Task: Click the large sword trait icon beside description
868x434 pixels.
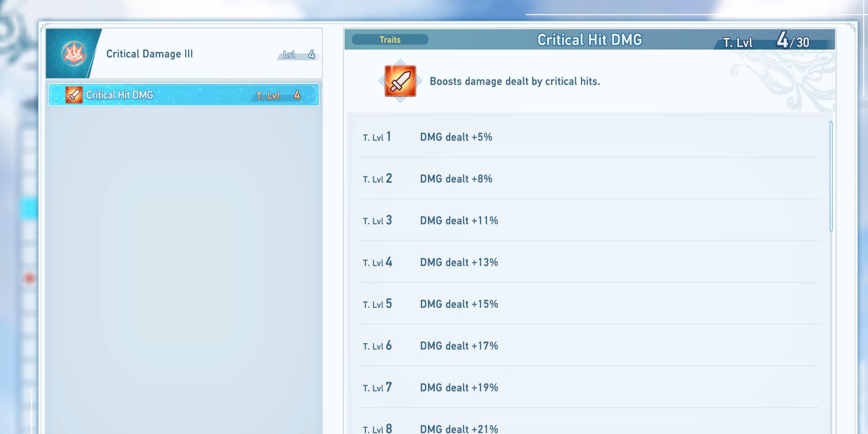Action: coord(400,81)
